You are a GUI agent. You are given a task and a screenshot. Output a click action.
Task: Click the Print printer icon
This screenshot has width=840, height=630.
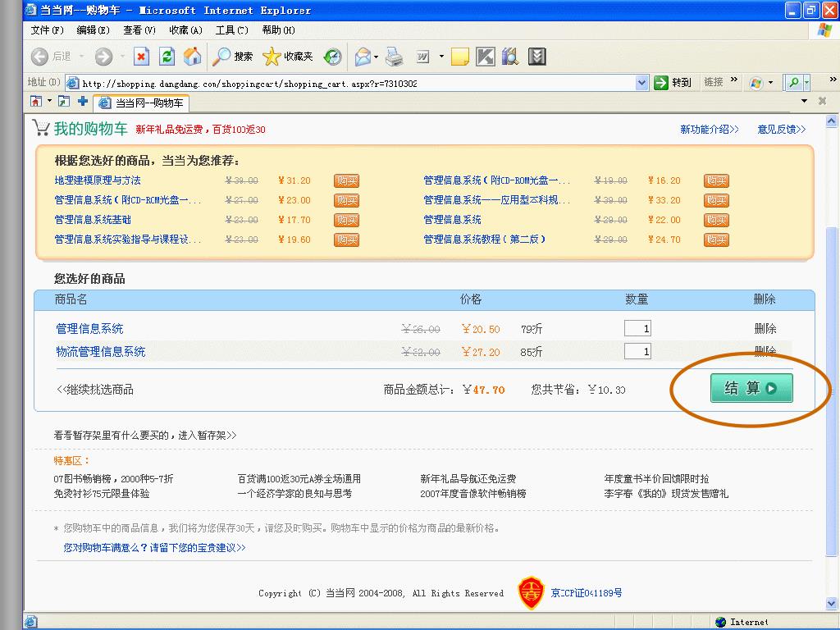(395, 57)
